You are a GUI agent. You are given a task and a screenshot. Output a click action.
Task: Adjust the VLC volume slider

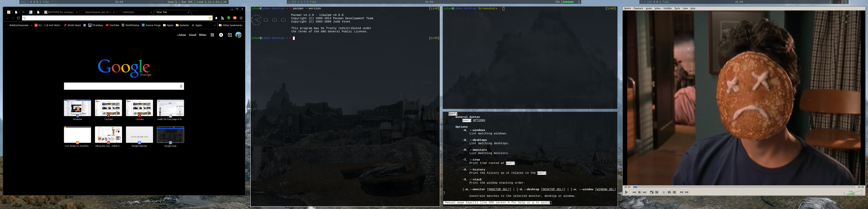854,193
